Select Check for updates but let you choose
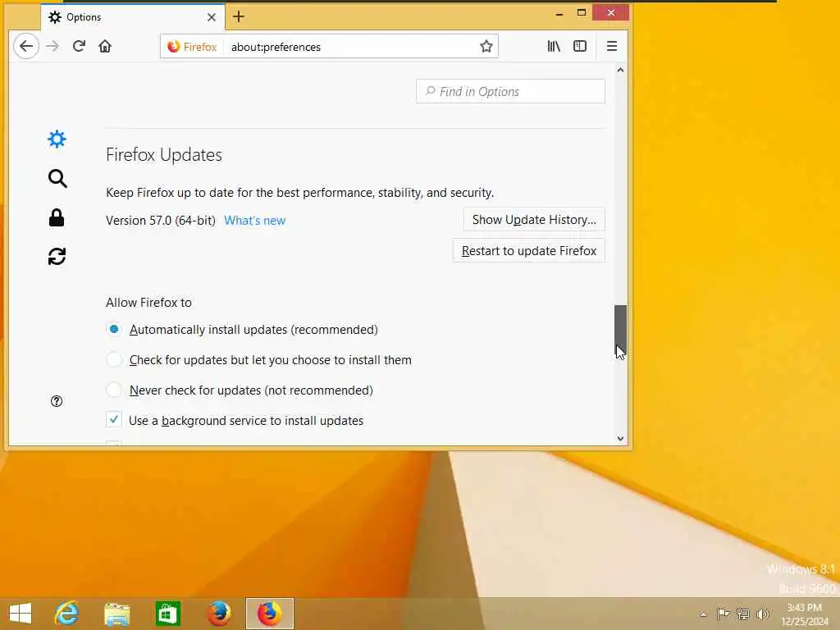Viewport: 840px width, 630px height. click(x=113, y=359)
